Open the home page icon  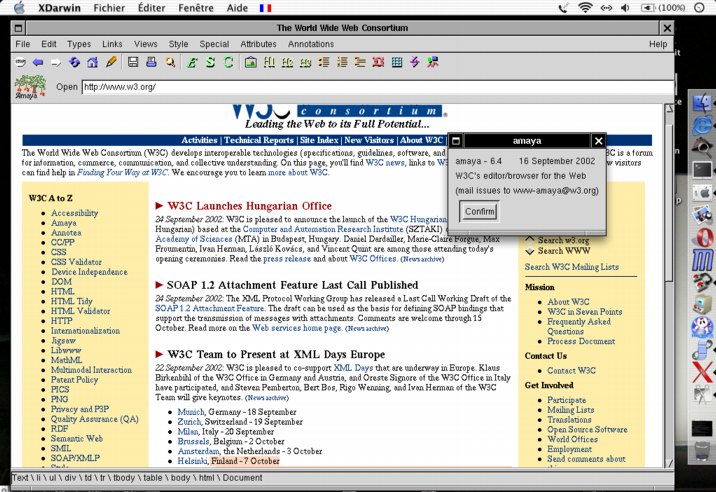(93, 62)
